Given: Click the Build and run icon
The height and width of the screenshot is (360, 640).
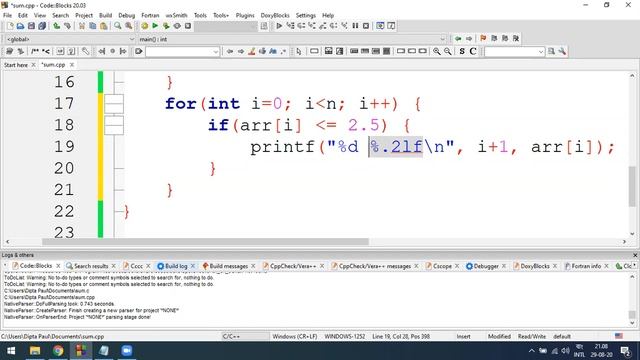Looking at the screenshot, I should click(166, 26).
